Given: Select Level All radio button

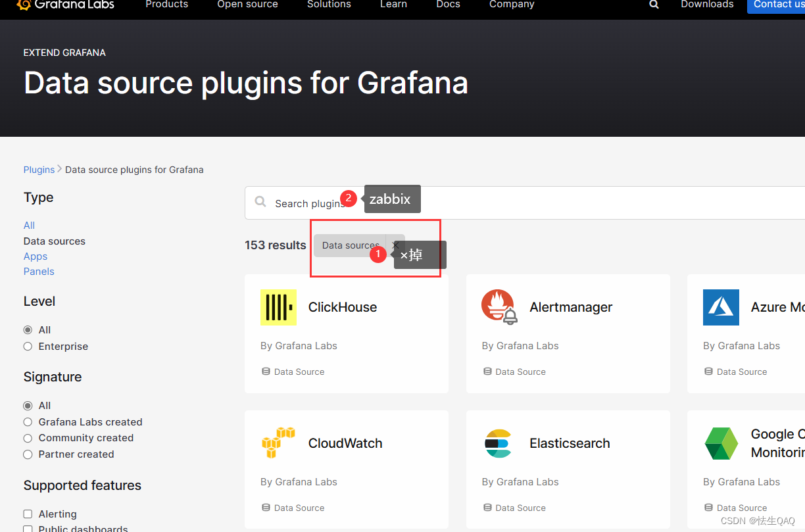Looking at the screenshot, I should [x=28, y=330].
